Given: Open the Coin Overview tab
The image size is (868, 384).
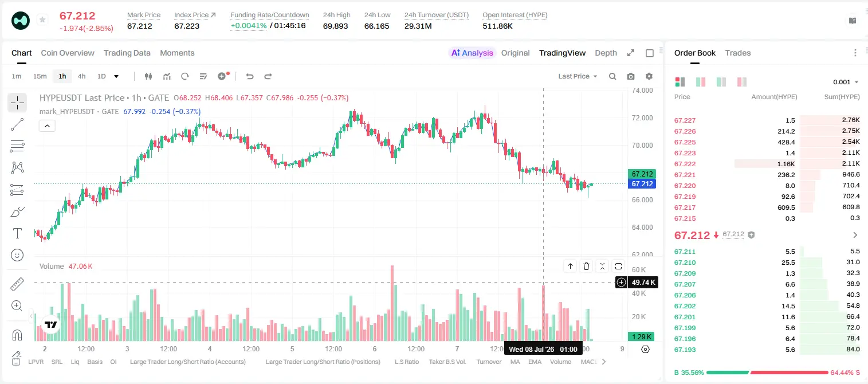Looking at the screenshot, I should pyautogui.click(x=68, y=53).
